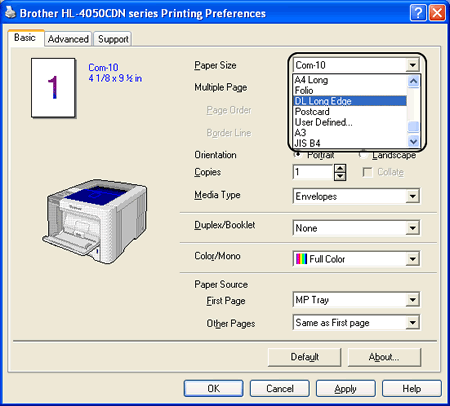Expand the Duplex/Booklet dropdown
Screen dimensions: 450x406
tap(356, 228)
